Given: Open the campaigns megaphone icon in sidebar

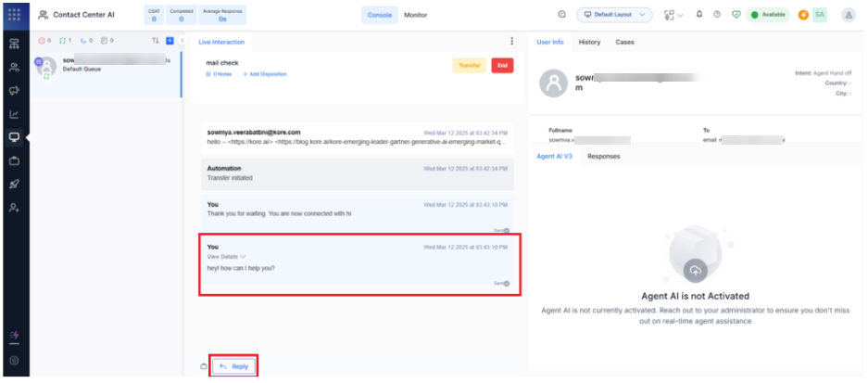Looking at the screenshot, I should [14, 91].
